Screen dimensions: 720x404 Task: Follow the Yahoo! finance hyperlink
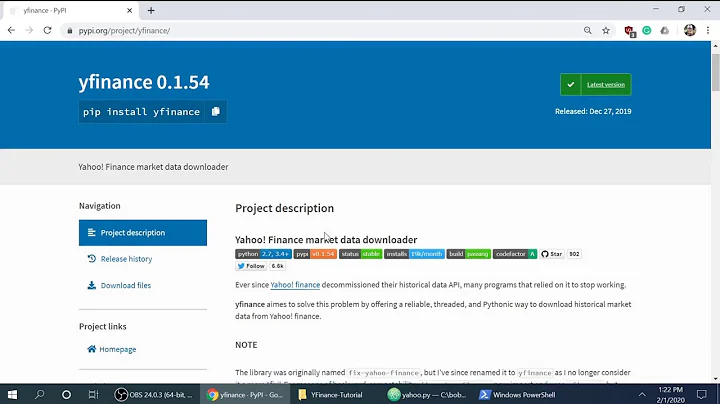[295, 285]
